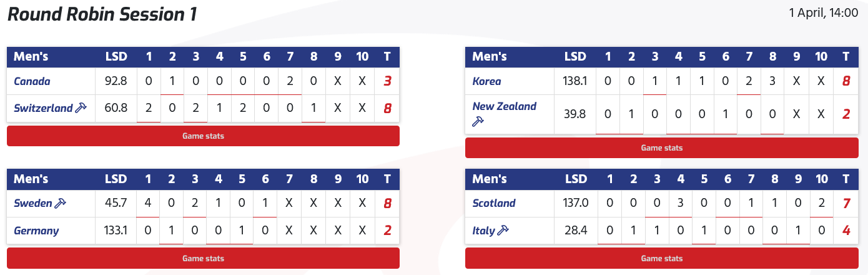The image size is (868, 275).
Task: Click the hammer icon under New Zealand
Action: click(478, 121)
